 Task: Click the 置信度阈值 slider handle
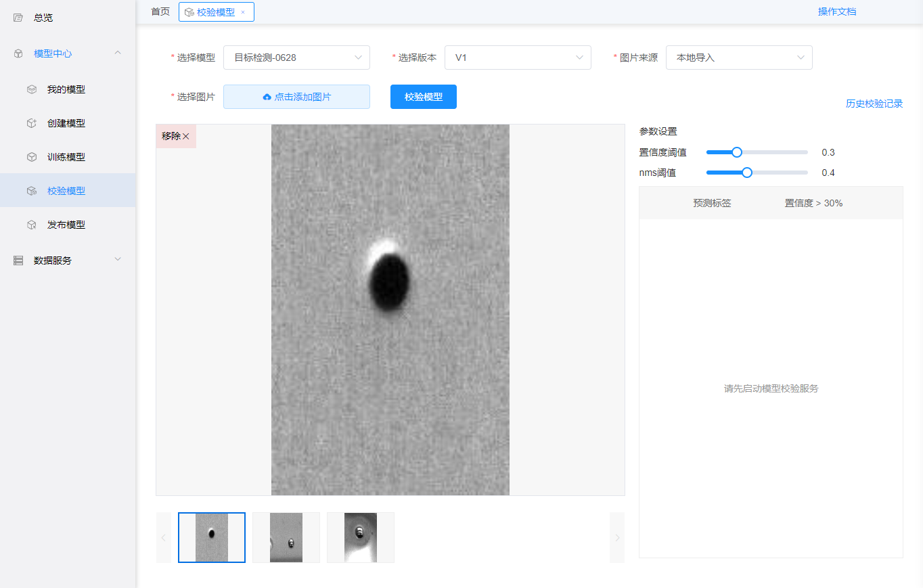[x=737, y=152]
